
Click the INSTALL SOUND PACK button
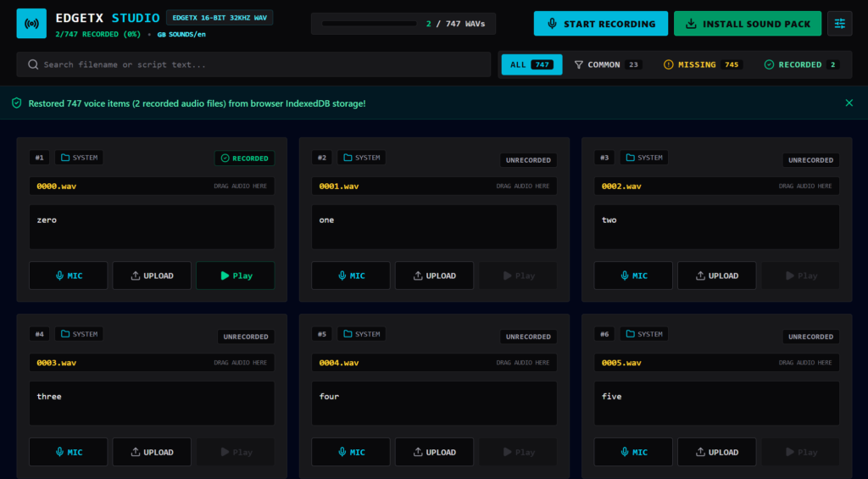coord(748,24)
